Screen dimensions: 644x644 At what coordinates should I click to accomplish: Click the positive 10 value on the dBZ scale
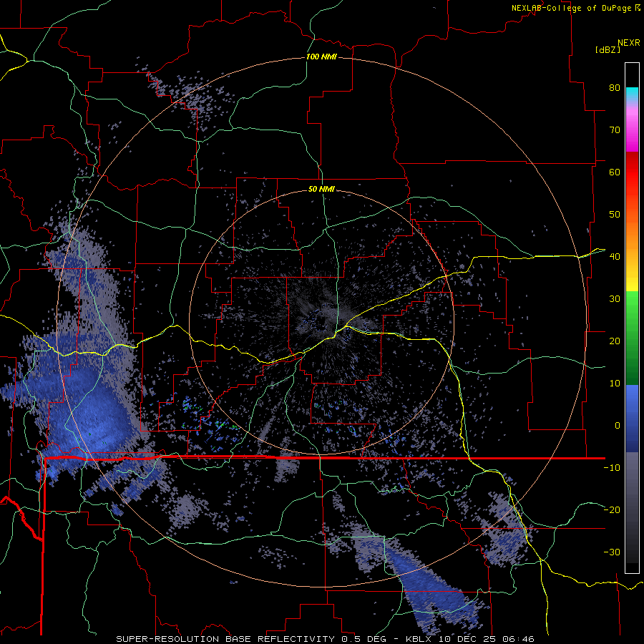615,384
